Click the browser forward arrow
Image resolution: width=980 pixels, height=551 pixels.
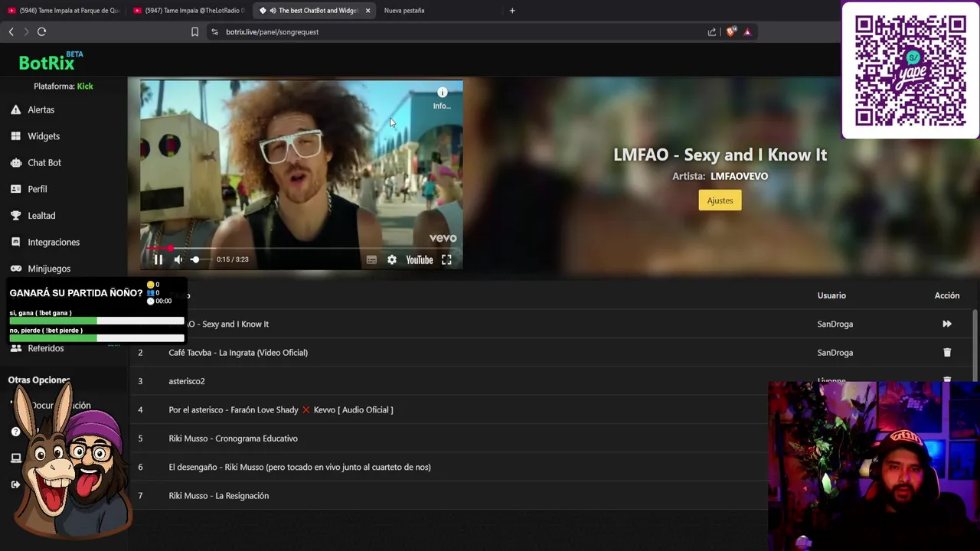(x=26, y=31)
